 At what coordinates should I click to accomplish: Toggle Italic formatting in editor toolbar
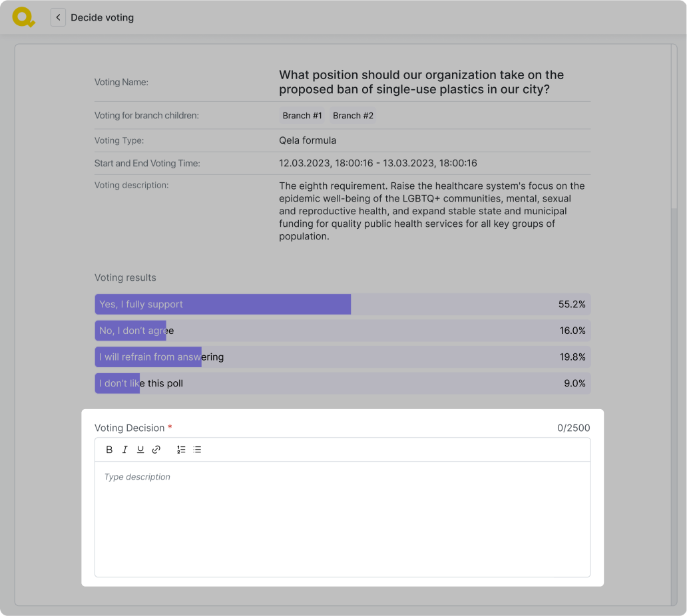coord(124,450)
